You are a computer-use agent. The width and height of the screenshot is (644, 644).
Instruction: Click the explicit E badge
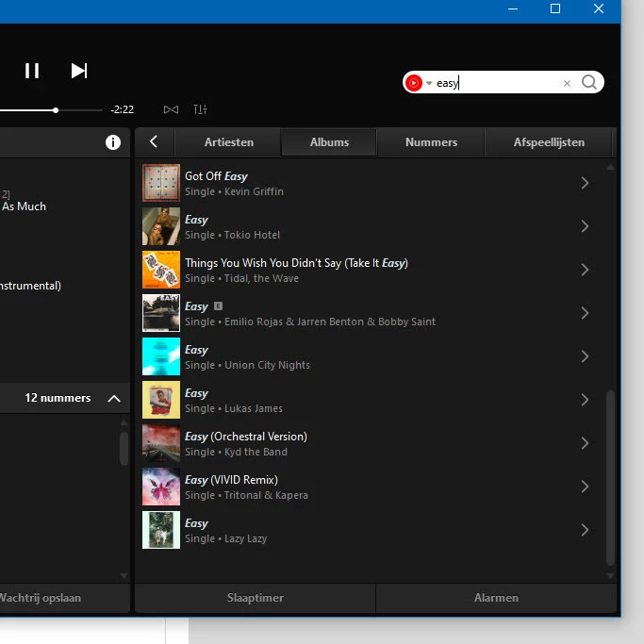[218, 306]
